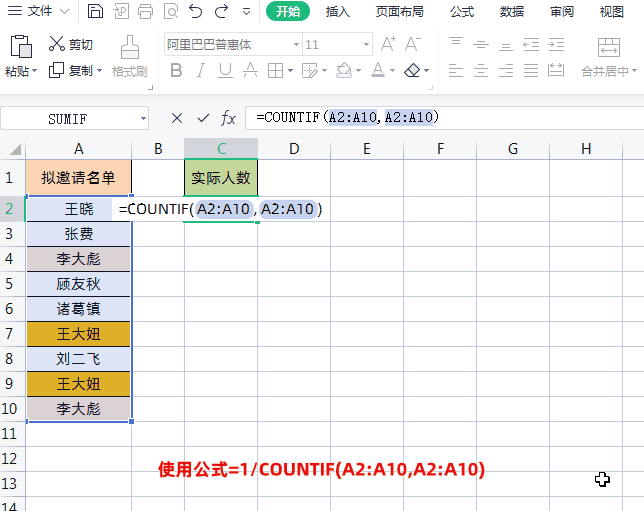Click the Copy icon
The height and width of the screenshot is (511, 644).
pyautogui.click(x=56, y=70)
